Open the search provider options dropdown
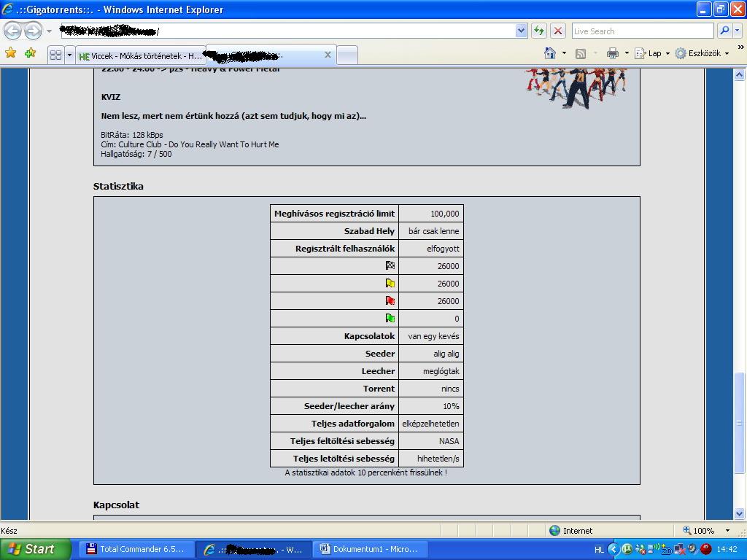Image resolution: width=747 pixels, height=560 pixels. click(x=737, y=31)
